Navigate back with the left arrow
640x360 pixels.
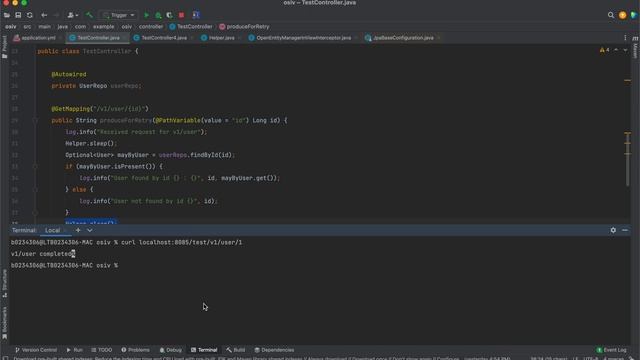click(44, 15)
